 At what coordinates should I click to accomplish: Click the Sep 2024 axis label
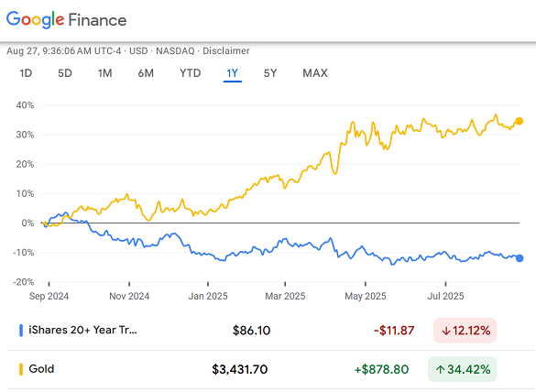coord(49,296)
